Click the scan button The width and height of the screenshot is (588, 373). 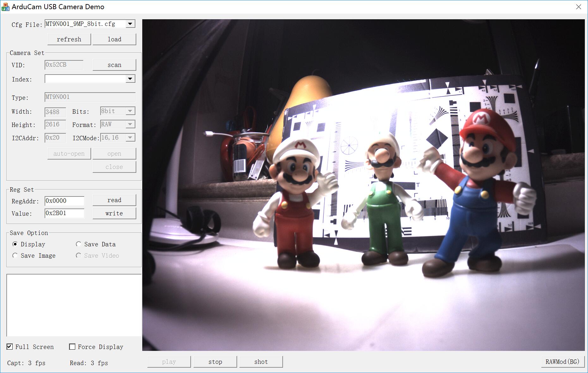click(x=114, y=65)
